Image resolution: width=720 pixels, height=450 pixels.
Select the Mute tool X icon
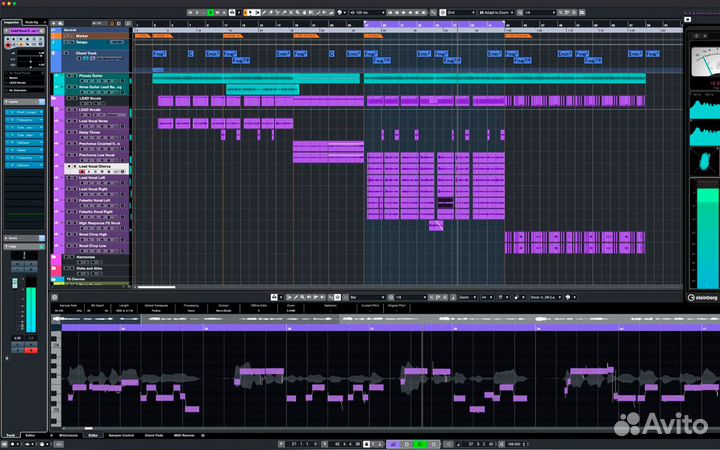[291, 13]
